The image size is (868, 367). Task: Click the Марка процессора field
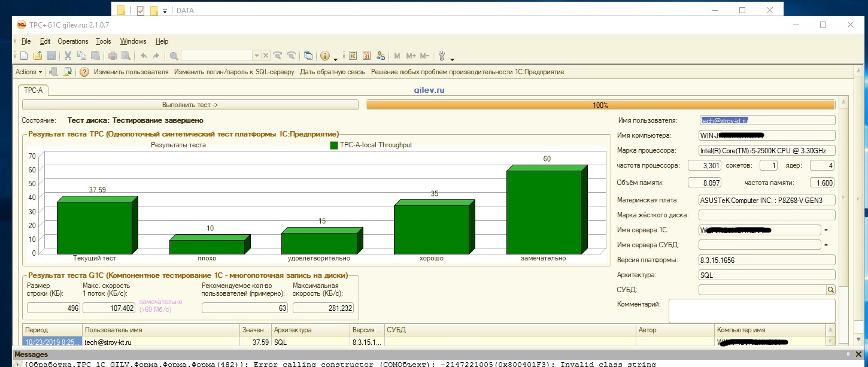[x=767, y=150]
